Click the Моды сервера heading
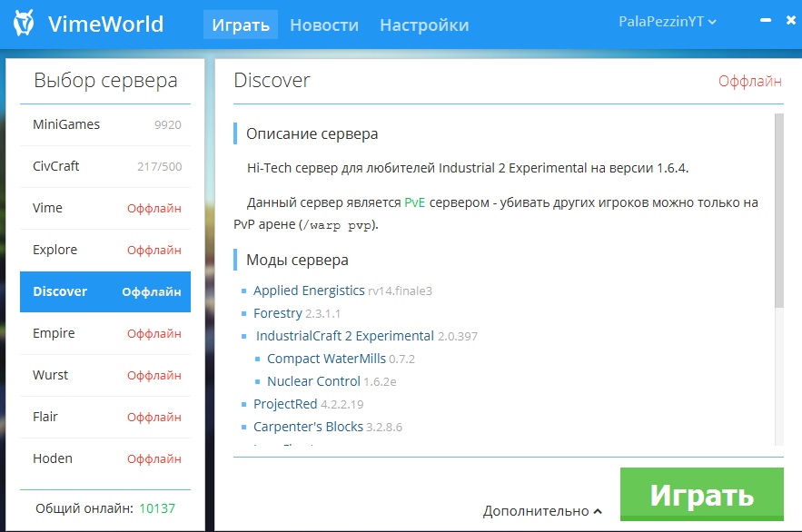Viewport: 802px width, 532px height. point(297,261)
